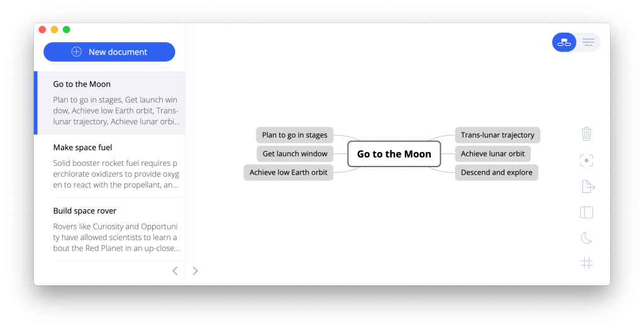Click the center focus view icon
Viewport: 644px width, 330px height.
click(587, 160)
